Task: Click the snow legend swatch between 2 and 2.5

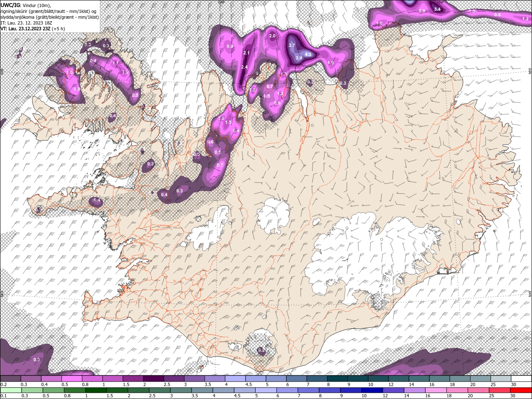Action: 153,379
